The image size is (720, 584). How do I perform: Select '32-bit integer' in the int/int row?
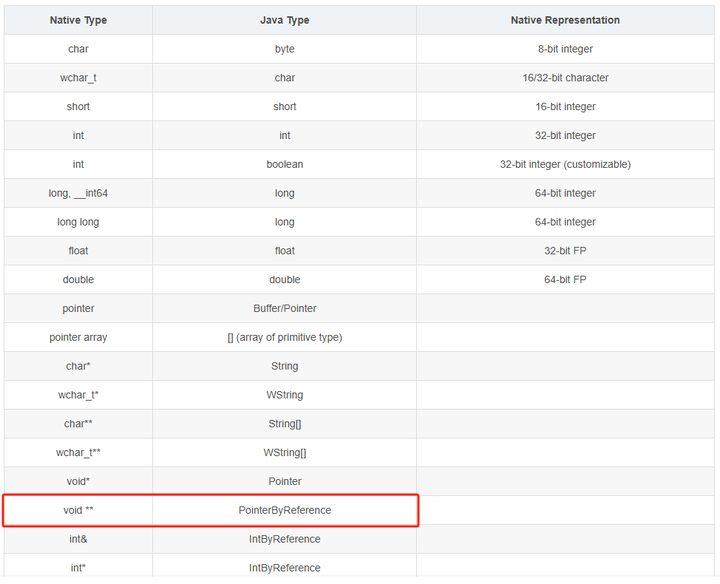(x=565, y=136)
